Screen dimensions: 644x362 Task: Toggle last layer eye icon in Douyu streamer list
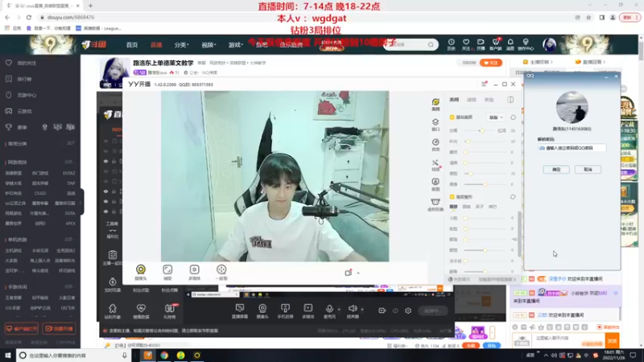tap(105, 212)
